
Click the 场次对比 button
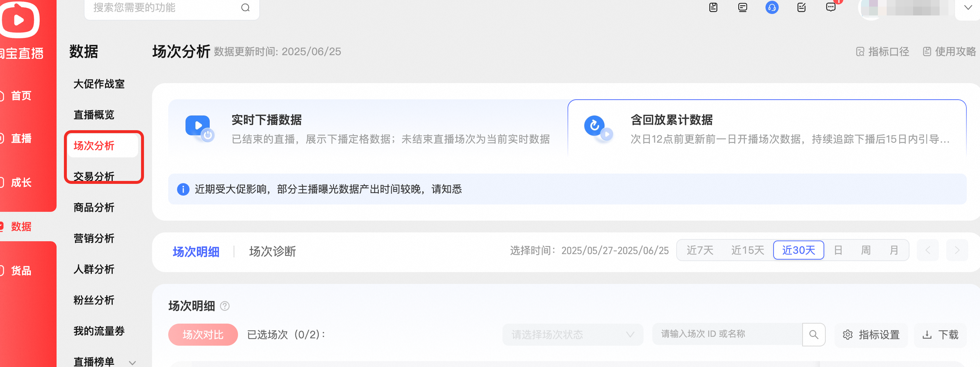(x=203, y=335)
